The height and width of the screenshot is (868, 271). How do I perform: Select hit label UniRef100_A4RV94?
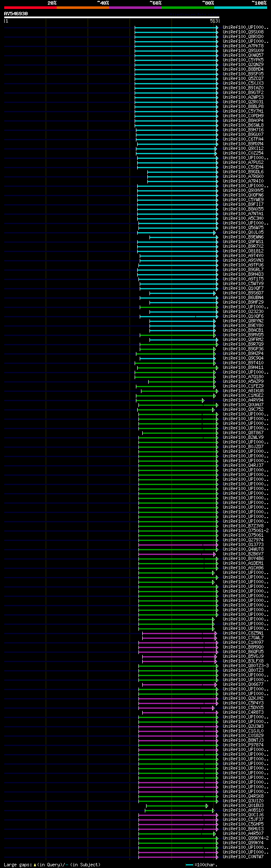tap(243, 400)
